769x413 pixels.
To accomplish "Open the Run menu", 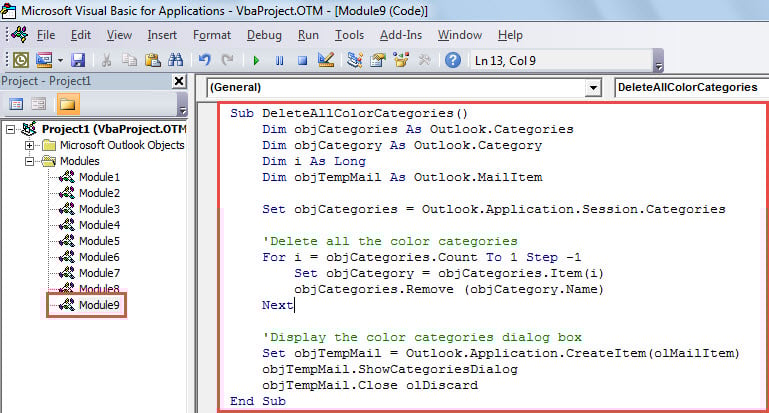I will coord(308,35).
